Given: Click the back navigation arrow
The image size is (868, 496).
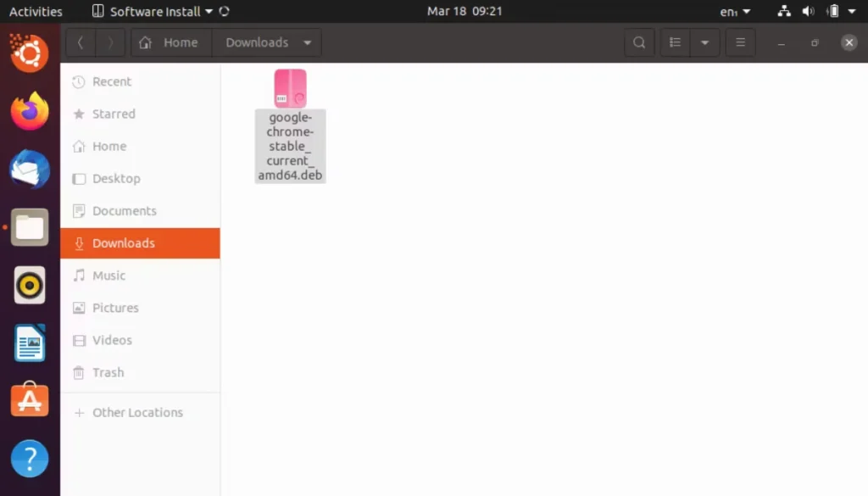Looking at the screenshot, I should pos(81,42).
